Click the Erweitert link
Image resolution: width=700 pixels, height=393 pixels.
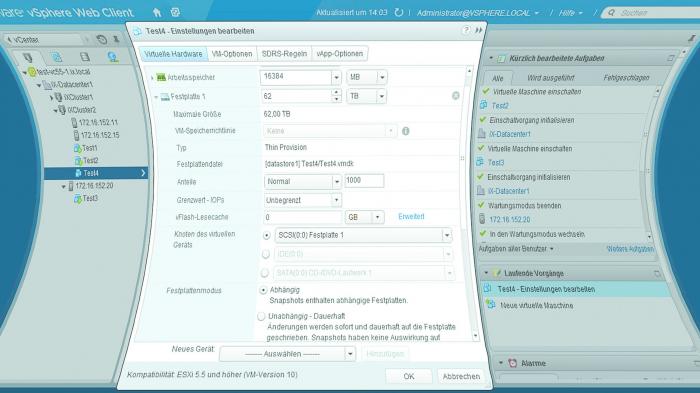pyautogui.click(x=411, y=217)
